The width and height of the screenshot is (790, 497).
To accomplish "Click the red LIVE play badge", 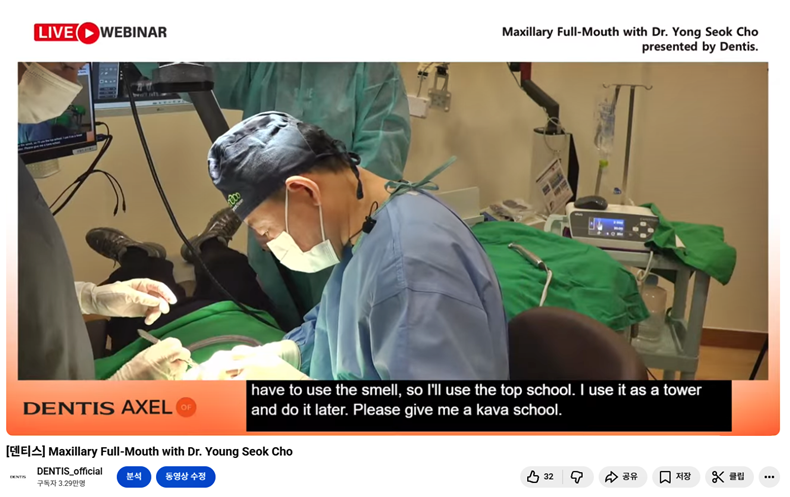I will (x=67, y=33).
